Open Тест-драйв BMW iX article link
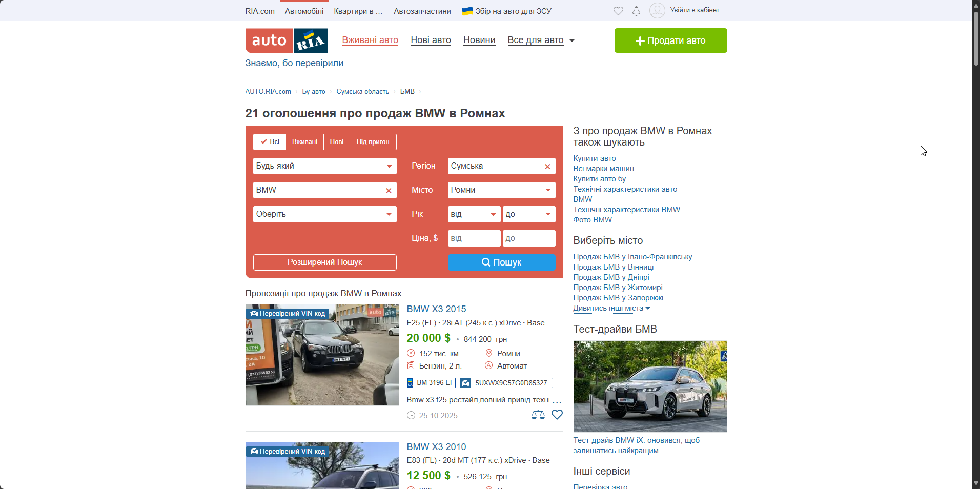 click(636, 445)
